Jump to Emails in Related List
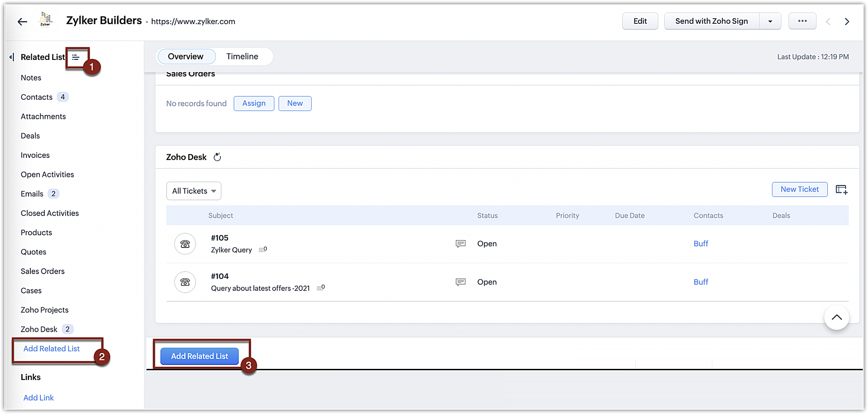The width and height of the screenshot is (868, 414). pyautogui.click(x=32, y=194)
